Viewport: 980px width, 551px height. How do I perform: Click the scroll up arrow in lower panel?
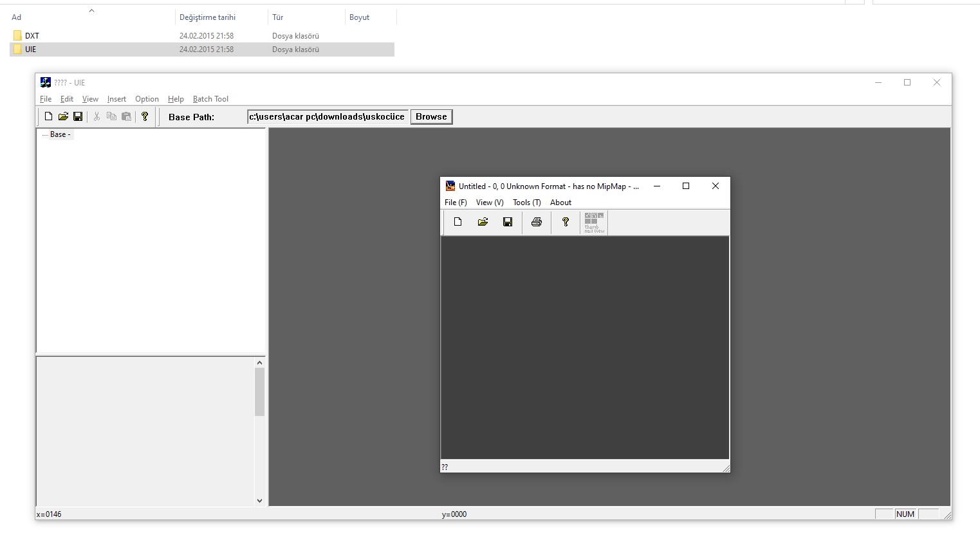[259, 363]
